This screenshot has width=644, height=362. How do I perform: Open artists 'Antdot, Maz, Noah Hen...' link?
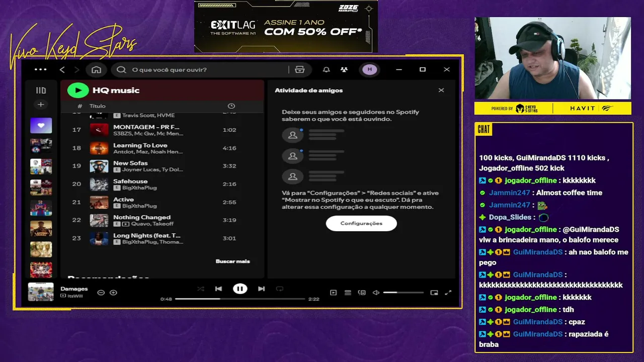148,152
